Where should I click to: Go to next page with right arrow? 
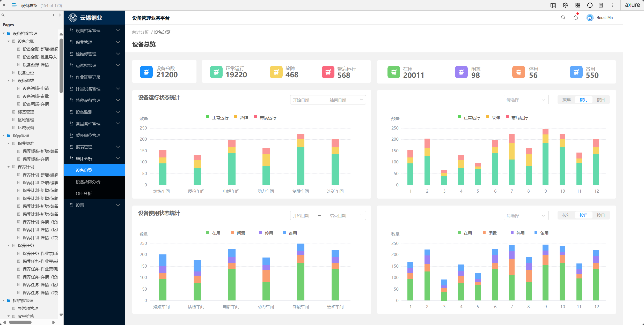click(60, 15)
